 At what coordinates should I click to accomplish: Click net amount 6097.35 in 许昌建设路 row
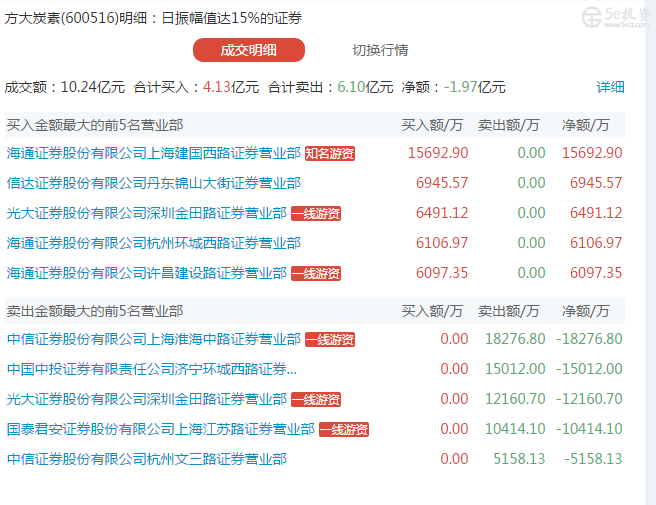click(596, 273)
